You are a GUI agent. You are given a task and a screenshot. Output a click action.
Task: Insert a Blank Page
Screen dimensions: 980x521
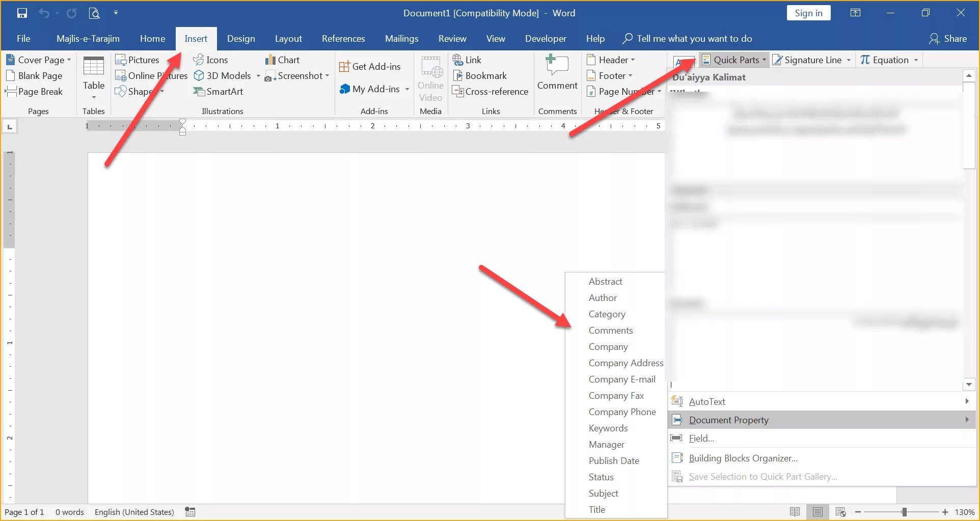34,76
